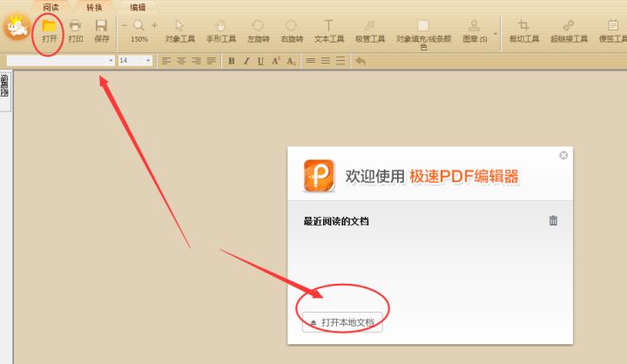The width and height of the screenshot is (627, 364).
Task: Toggle bold formatting B
Action: click(x=231, y=61)
